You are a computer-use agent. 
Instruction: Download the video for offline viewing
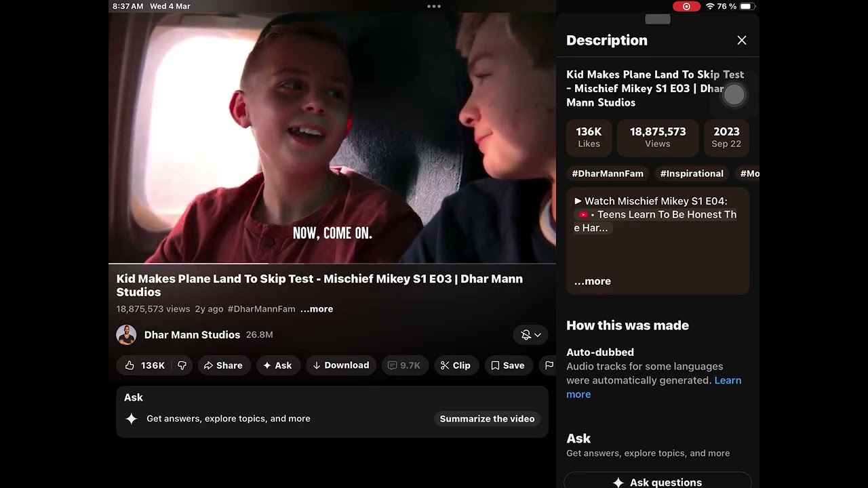coord(341,365)
